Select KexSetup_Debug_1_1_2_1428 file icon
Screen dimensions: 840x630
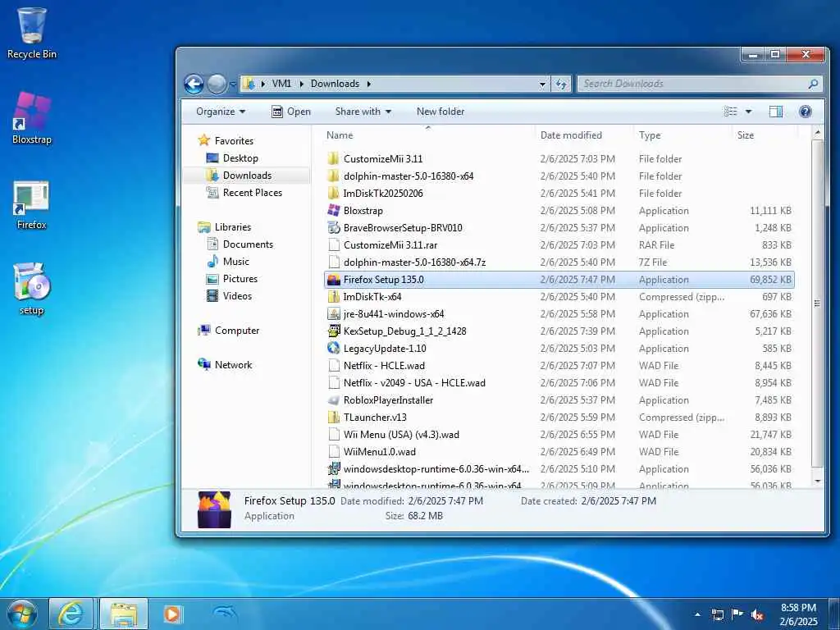pos(334,331)
